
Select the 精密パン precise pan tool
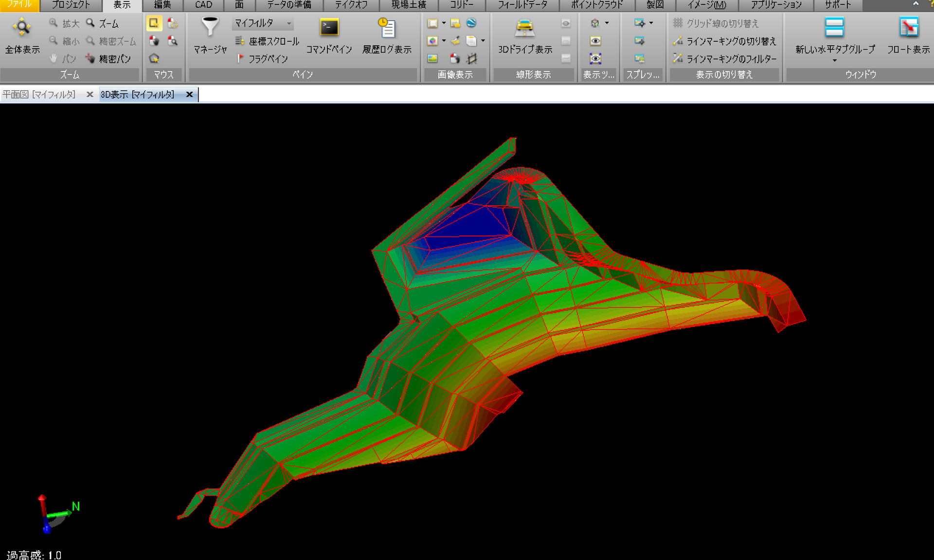tap(108, 59)
